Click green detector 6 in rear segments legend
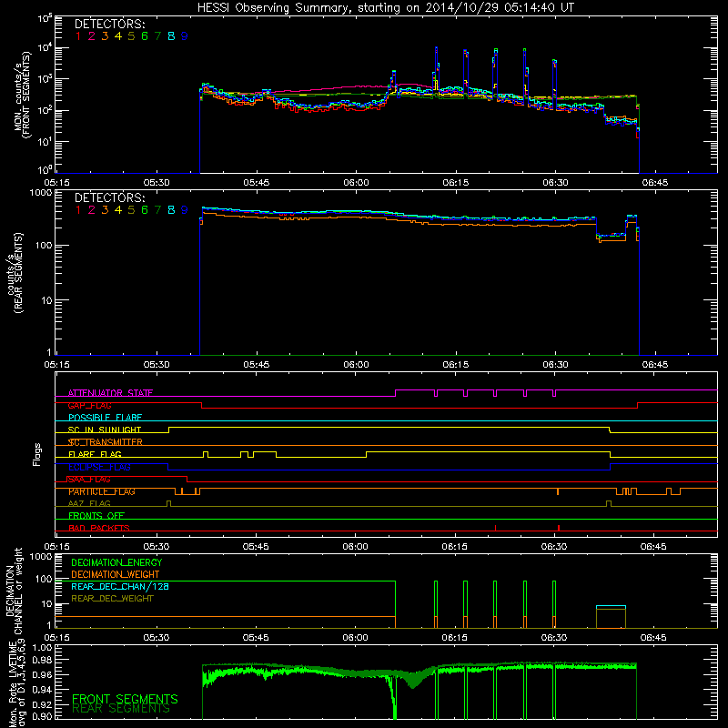The height and width of the screenshot is (728, 728). point(145,210)
